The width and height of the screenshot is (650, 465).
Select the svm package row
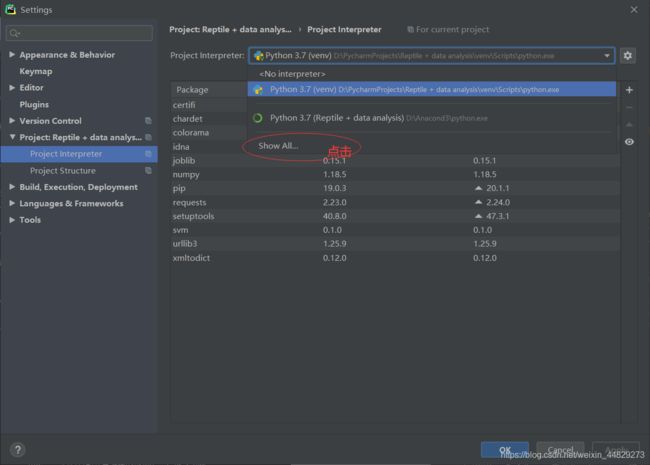coord(395,230)
